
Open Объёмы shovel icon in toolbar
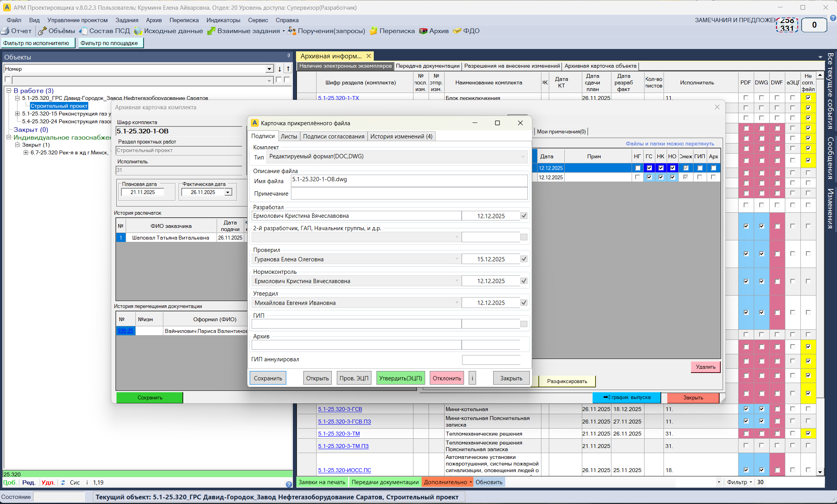click(x=42, y=31)
